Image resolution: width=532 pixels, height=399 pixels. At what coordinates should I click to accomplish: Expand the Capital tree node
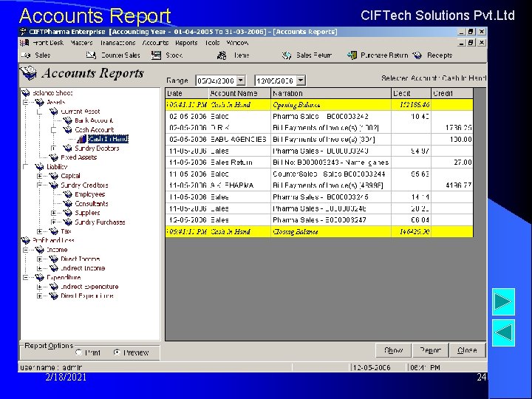[39, 176]
